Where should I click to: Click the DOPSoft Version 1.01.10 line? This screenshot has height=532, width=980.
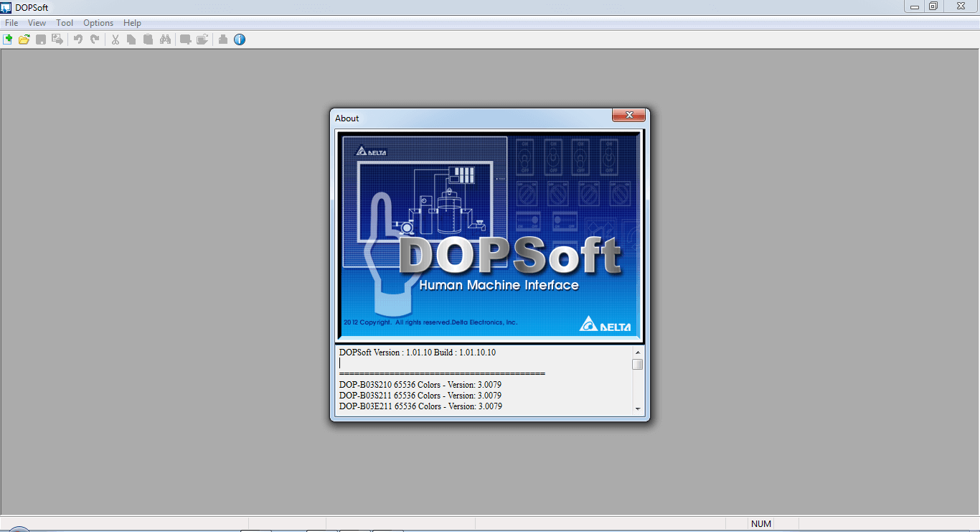[x=418, y=353]
